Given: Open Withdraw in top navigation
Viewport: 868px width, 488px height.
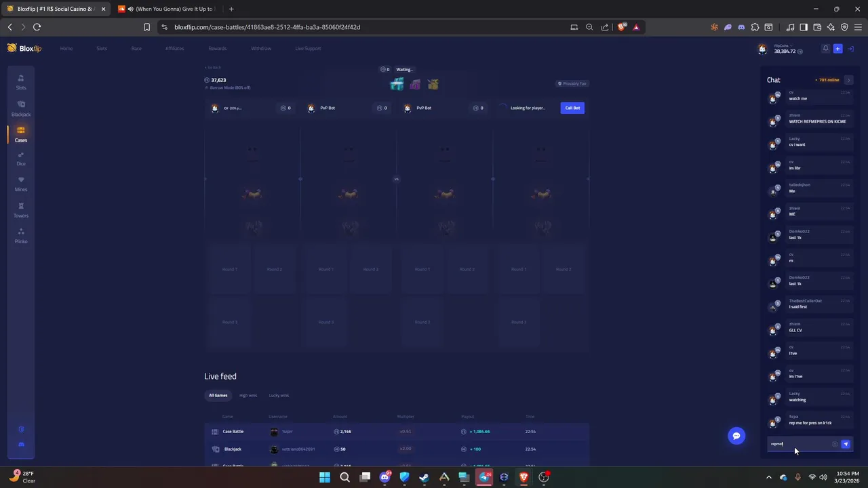Looking at the screenshot, I should pyautogui.click(x=261, y=49).
